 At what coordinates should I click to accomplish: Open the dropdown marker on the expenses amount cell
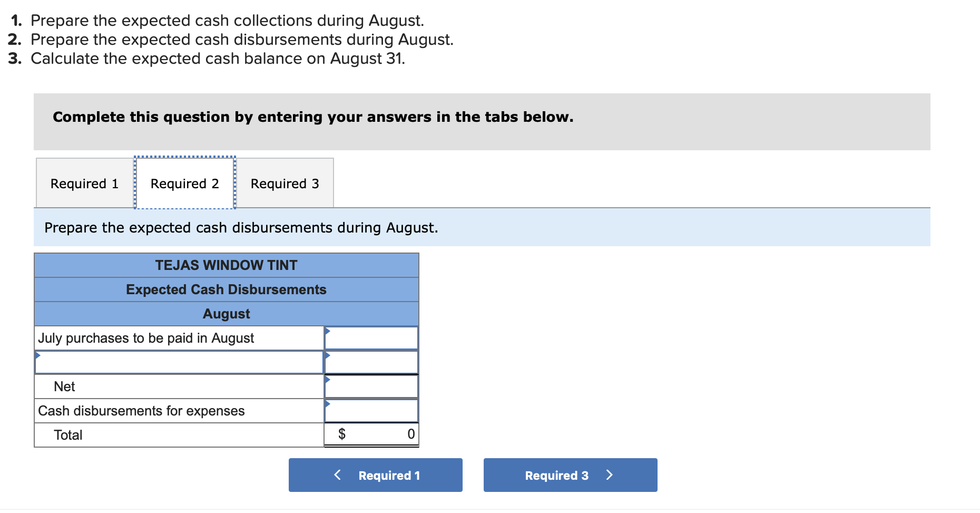328,403
